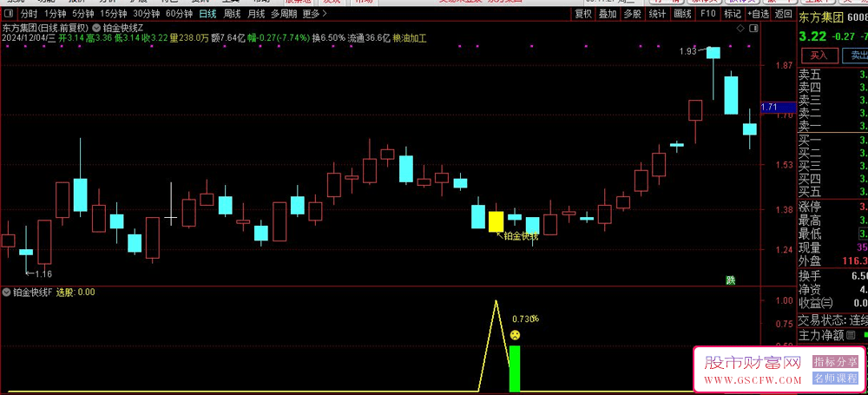
Task: Click the green indicator bar in 铂金快线F pane
Action: pos(515,368)
